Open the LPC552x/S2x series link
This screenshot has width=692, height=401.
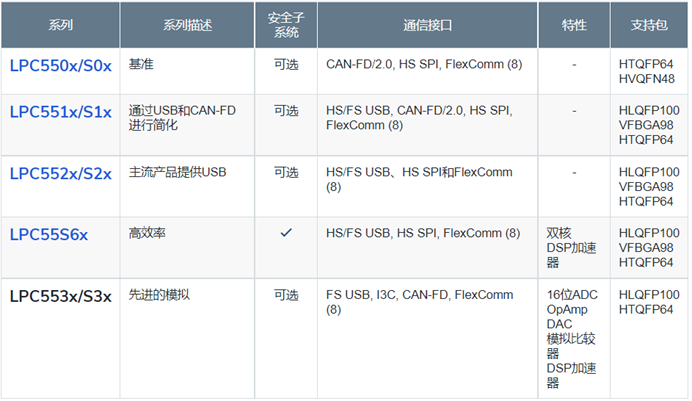[61, 173]
